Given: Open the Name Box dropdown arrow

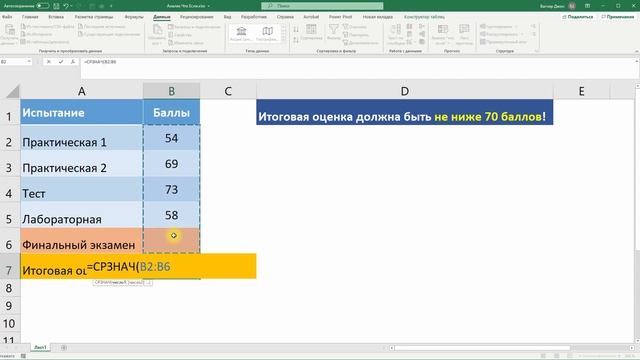Looking at the screenshot, I should tap(29, 62).
